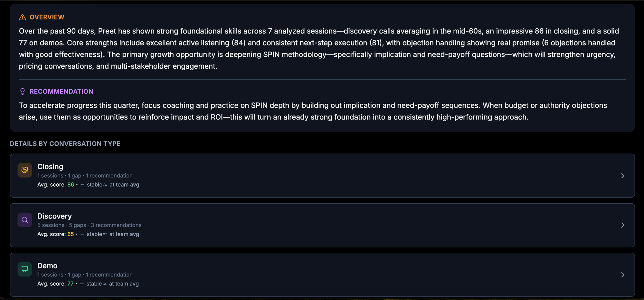644x300 pixels.
Task: Open the Demo conversation type title
Action: [x=47, y=266]
